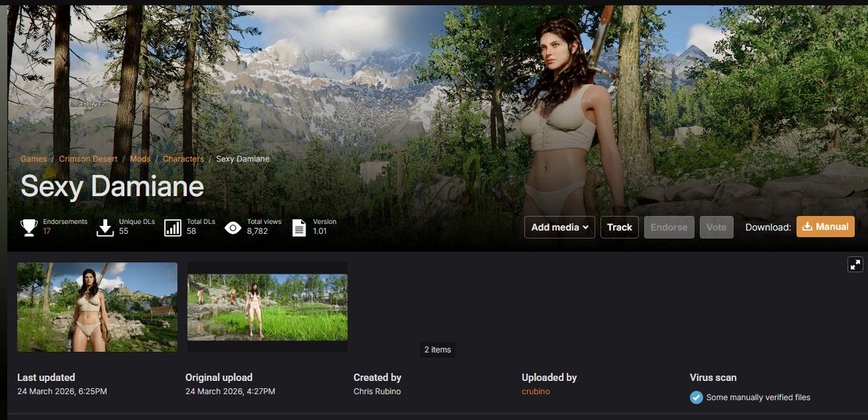868x420 pixels.
Task: Click the endorsements count 17
Action: [x=47, y=231]
